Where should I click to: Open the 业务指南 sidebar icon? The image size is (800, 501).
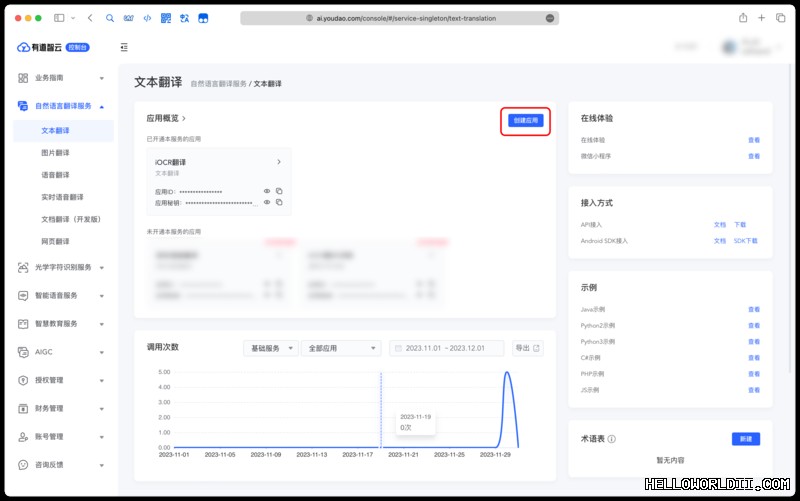tap(23, 78)
